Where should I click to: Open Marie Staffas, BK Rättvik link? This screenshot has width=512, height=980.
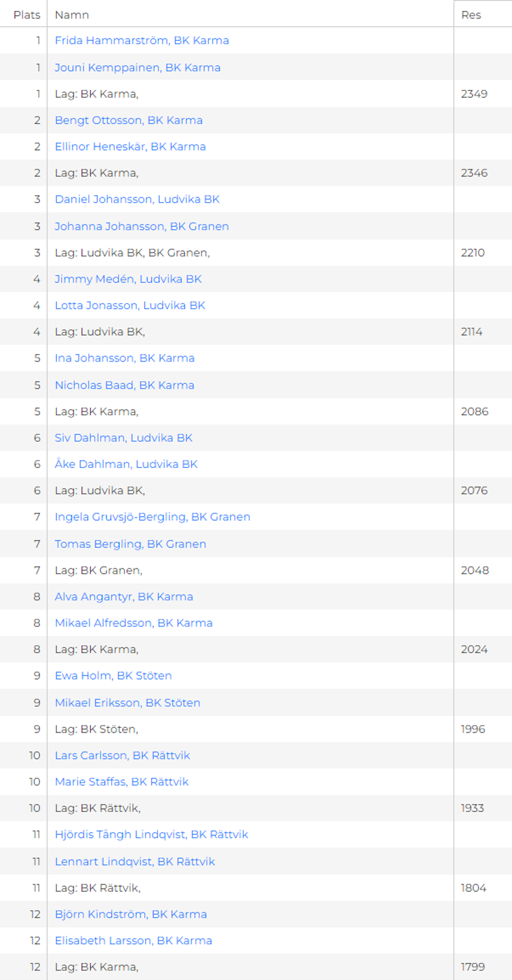pyautogui.click(x=122, y=781)
